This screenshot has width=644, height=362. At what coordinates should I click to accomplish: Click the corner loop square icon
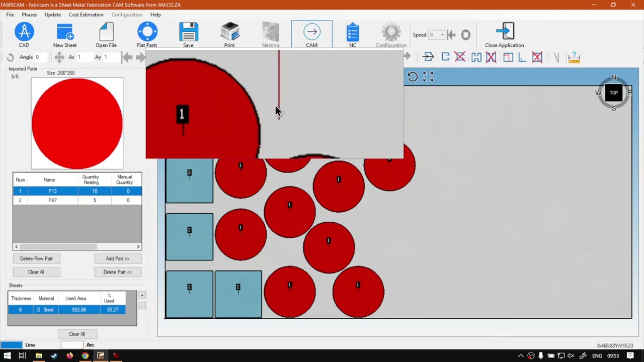click(x=508, y=57)
